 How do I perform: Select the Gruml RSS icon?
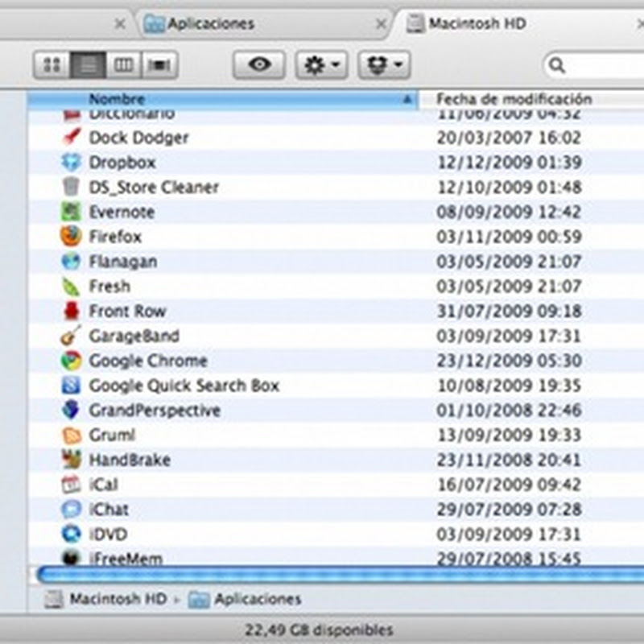click(x=71, y=435)
